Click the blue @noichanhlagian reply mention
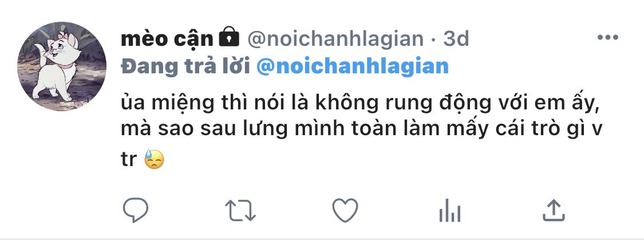The image size is (644, 240). pyautogui.click(x=353, y=66)
